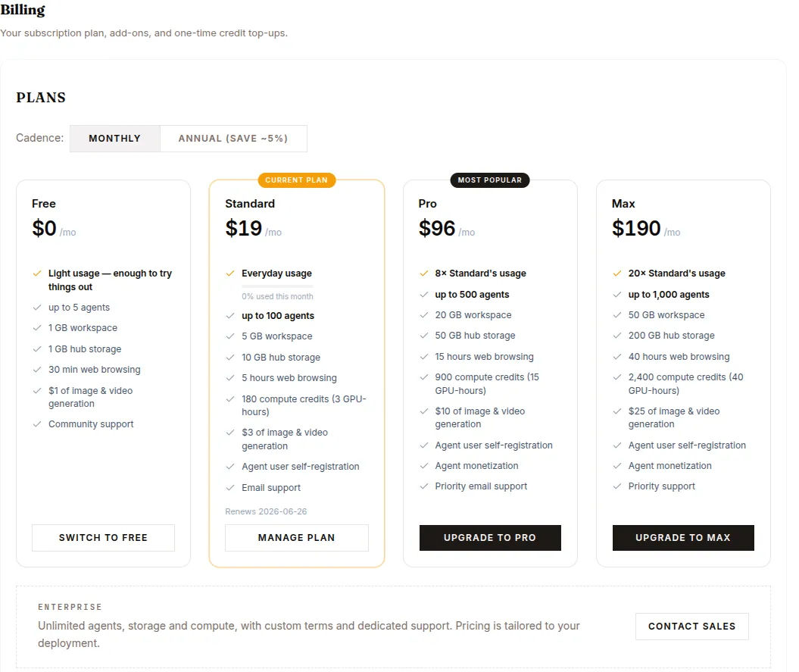Click the Standard plan $19 price
This screenshot has width=799, height=672.
point(244,228)
